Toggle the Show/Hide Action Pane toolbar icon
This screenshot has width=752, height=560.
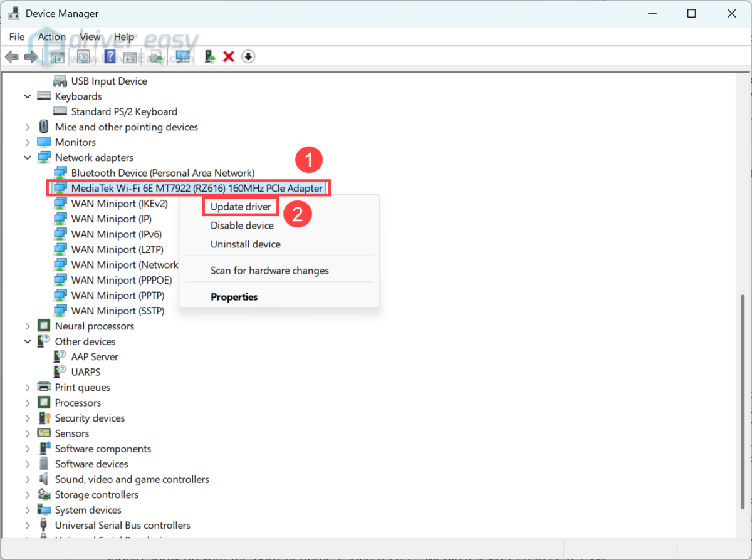point(130,57)
